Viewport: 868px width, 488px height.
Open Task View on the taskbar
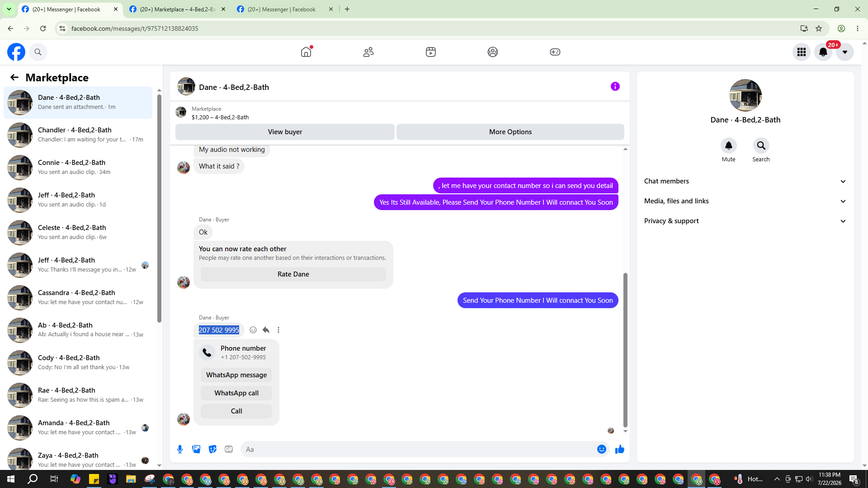coord(54,479)
